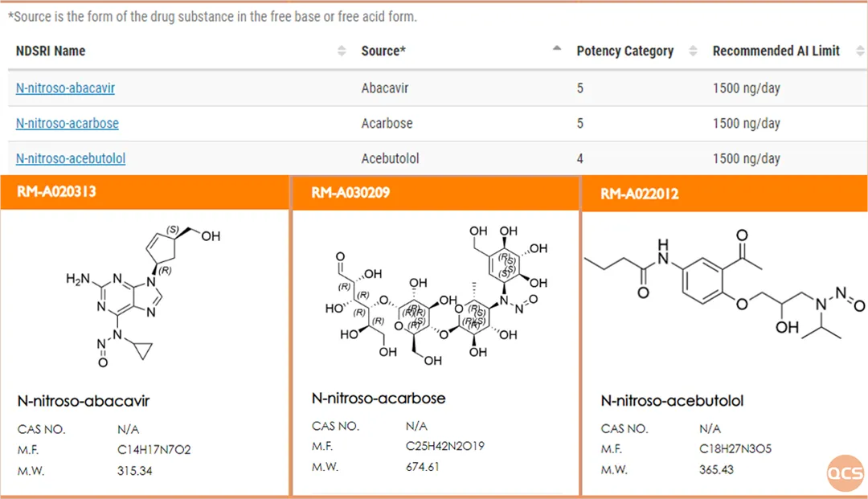Select the Source* column header

tap(383, 51)
